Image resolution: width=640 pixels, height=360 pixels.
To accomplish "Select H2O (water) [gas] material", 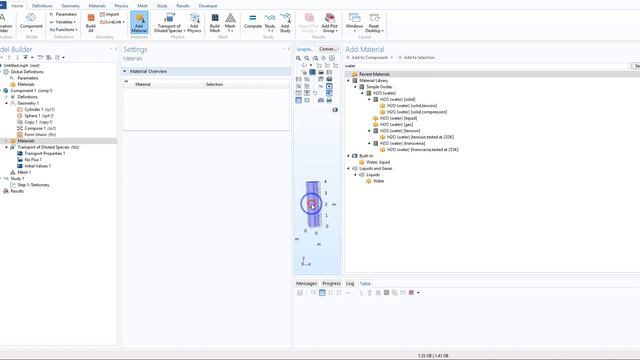I will point(393,124).
